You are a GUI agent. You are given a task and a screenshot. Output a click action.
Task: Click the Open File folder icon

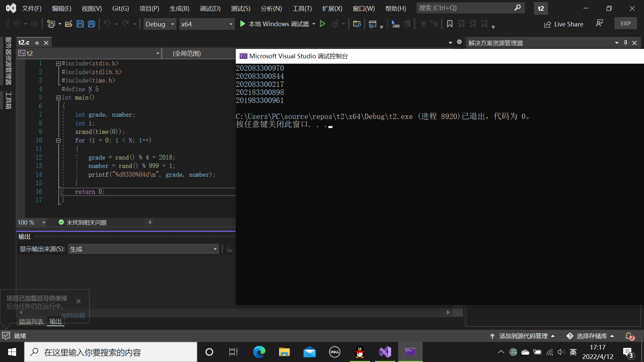click(69, 24)
